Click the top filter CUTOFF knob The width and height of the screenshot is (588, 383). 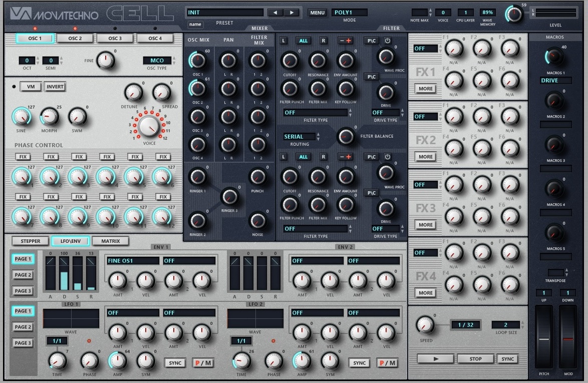(289, 61)
